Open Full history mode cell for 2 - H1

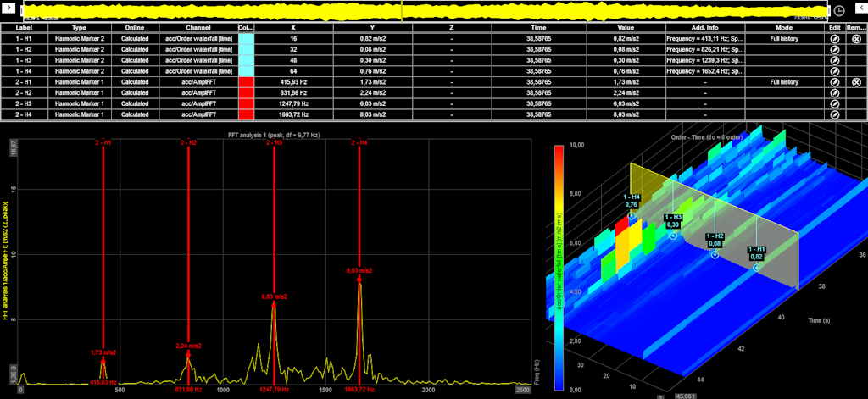784,82
